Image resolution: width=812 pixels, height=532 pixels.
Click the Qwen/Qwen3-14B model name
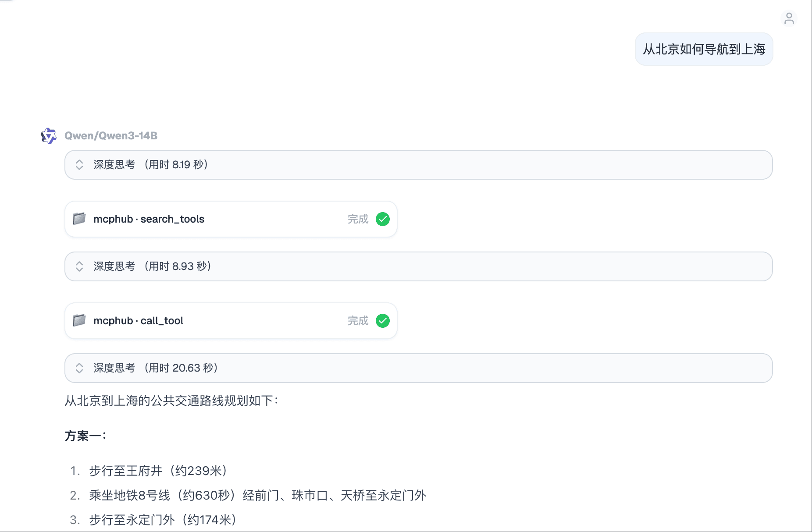pos(111,136)
